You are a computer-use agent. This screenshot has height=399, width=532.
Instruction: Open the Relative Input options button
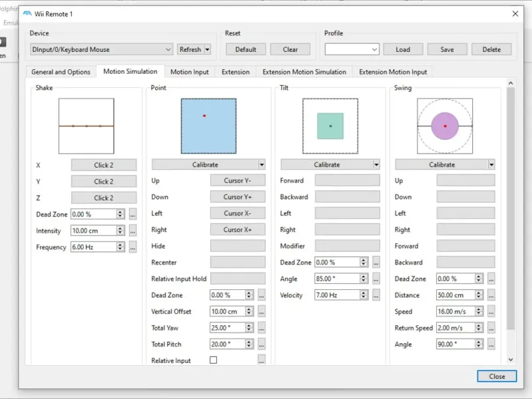(261, 360)
